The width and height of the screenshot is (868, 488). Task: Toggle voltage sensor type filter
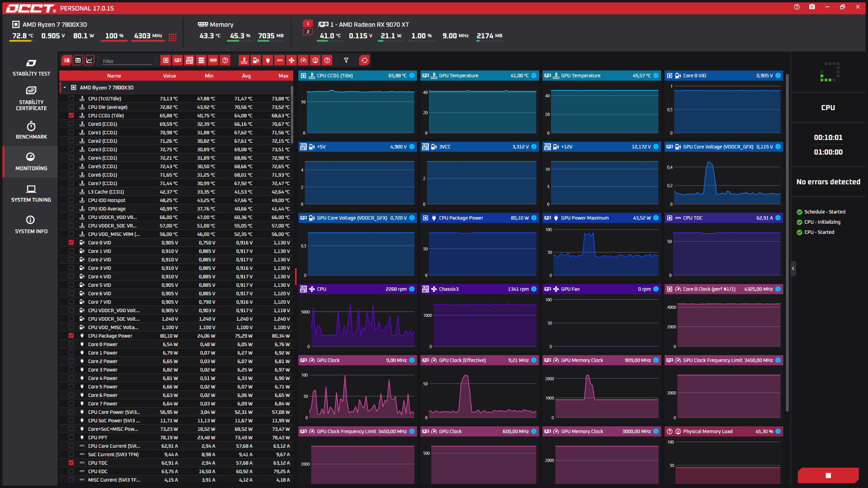point(256,61)
